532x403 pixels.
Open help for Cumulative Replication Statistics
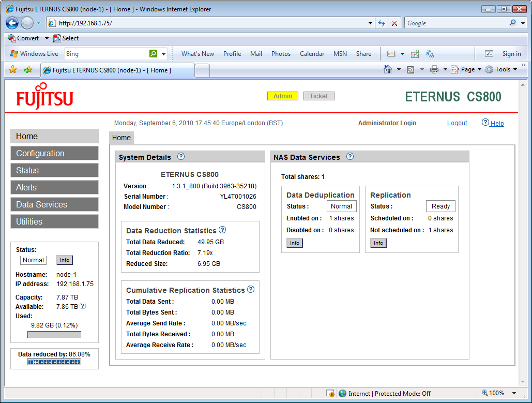[251, 289]
